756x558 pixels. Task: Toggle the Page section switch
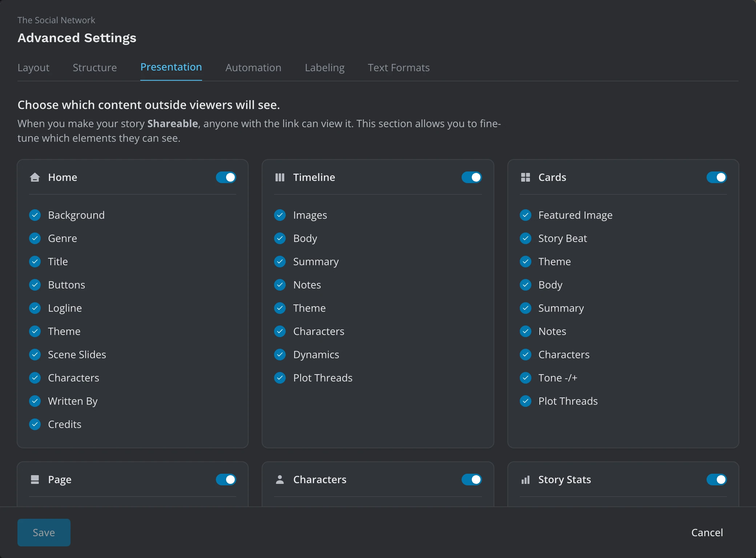click(226, 480)
